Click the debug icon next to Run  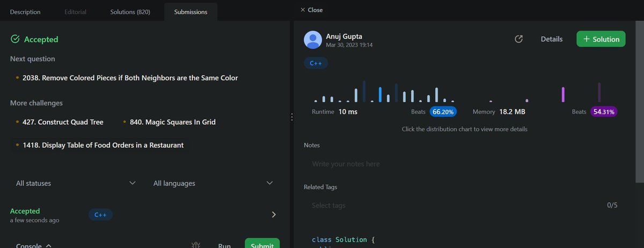(x=196, y=245)
